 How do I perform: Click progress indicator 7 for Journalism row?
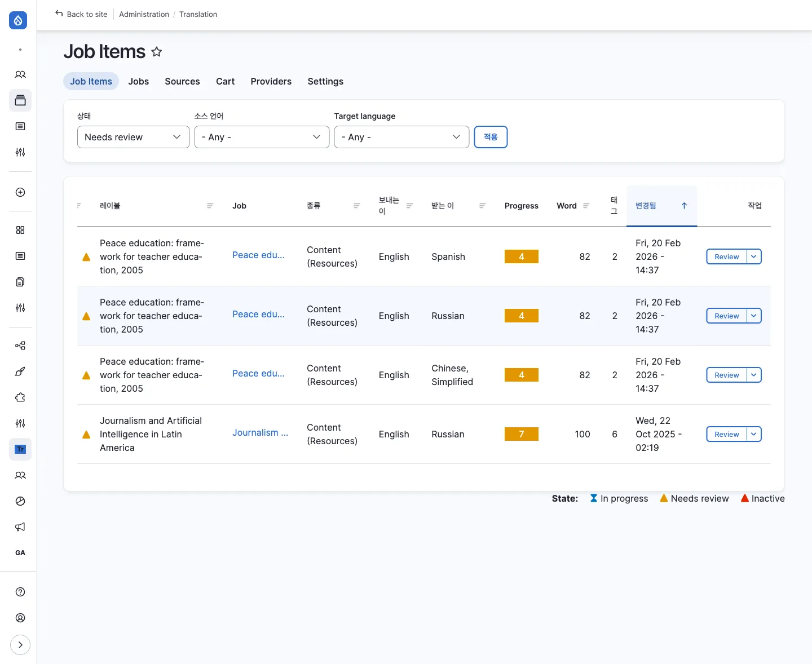click(521, 434)
